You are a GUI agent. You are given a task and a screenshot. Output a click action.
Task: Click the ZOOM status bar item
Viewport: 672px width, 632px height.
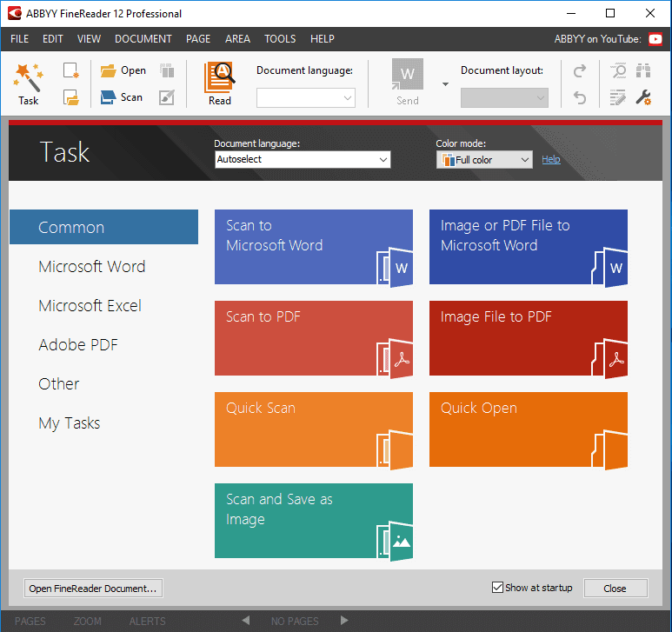click(x=88, y=621)
